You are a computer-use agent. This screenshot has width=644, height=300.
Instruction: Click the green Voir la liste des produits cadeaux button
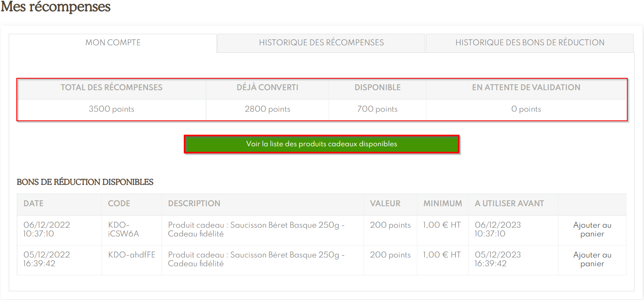(321, 144)
